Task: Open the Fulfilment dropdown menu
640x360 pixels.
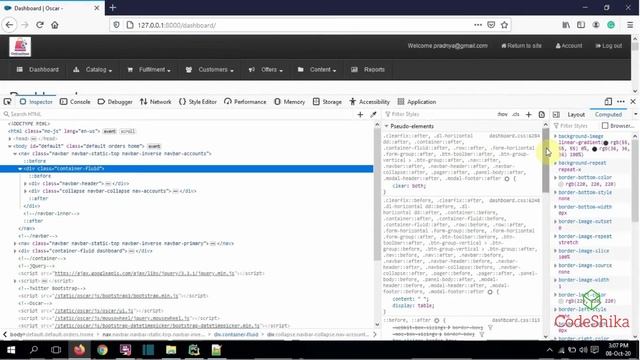Action: click(149, 70)
